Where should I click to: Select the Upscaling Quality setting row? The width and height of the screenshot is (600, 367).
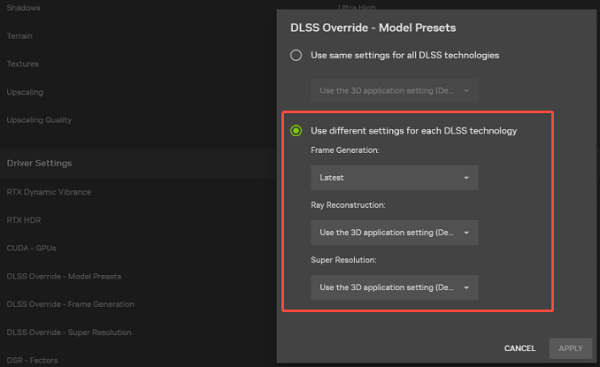tap(138, 120)
